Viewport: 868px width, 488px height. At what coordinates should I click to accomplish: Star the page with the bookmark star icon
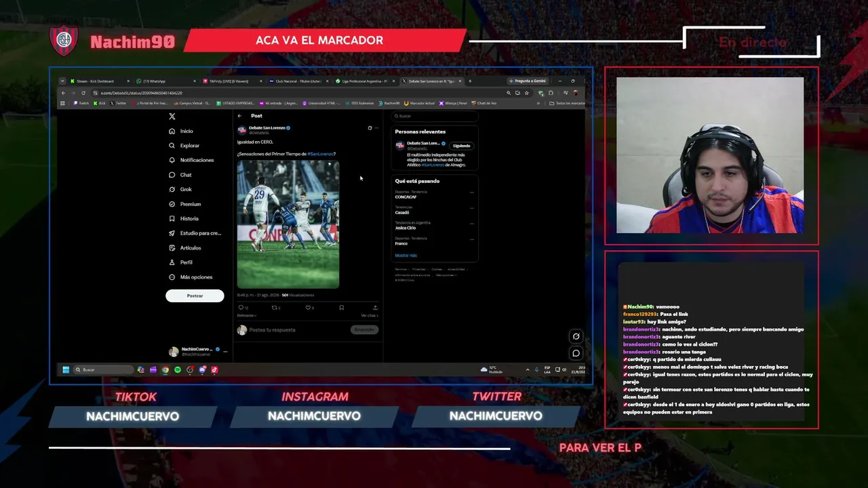click(x=526, y=93)
